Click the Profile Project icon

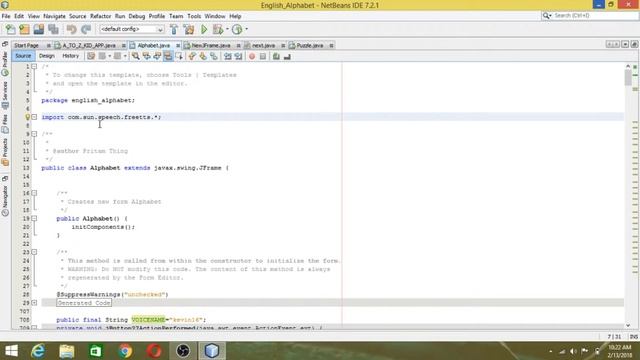pyautogui.click(x=237, y=29)
